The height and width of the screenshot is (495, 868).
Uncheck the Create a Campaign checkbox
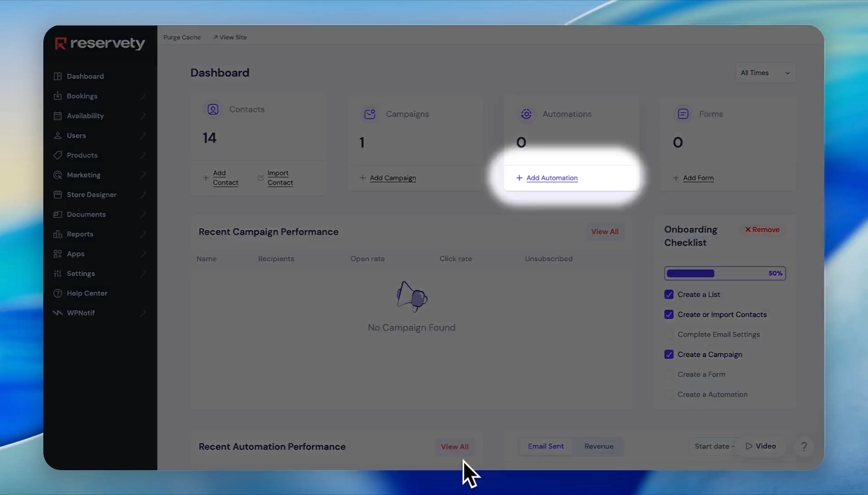pos(669,354)
